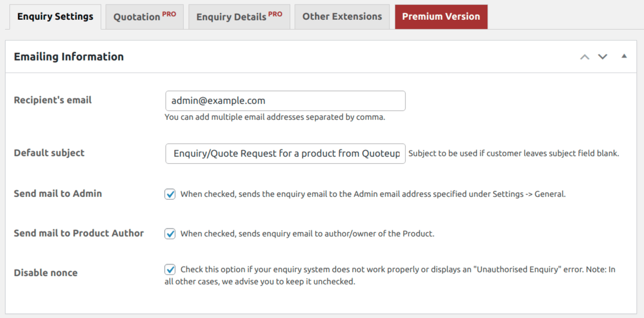Untick the Disable nonce checkbox
The width and height of the screenshot is (644, 318).
pyautogui.click(x=170, y=270)
